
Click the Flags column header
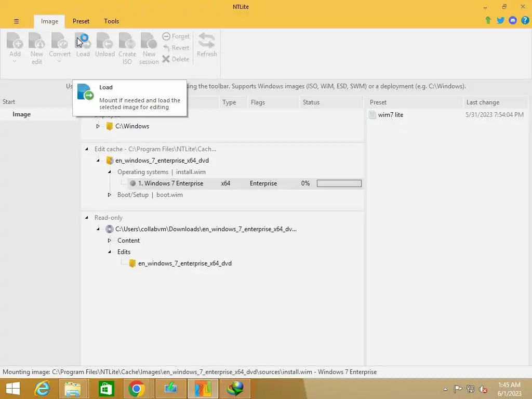click(x=273, y=102)
